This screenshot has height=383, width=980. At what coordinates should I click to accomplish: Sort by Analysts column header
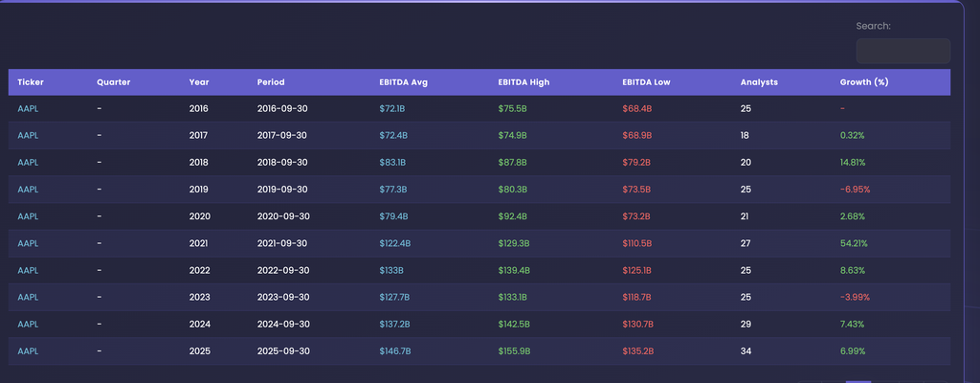point(759,82)
